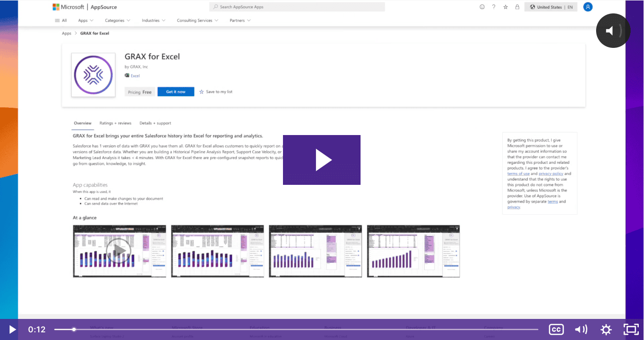Change region via United States EN button
Screen dimensions: 644x340
(x=551, y=7)
